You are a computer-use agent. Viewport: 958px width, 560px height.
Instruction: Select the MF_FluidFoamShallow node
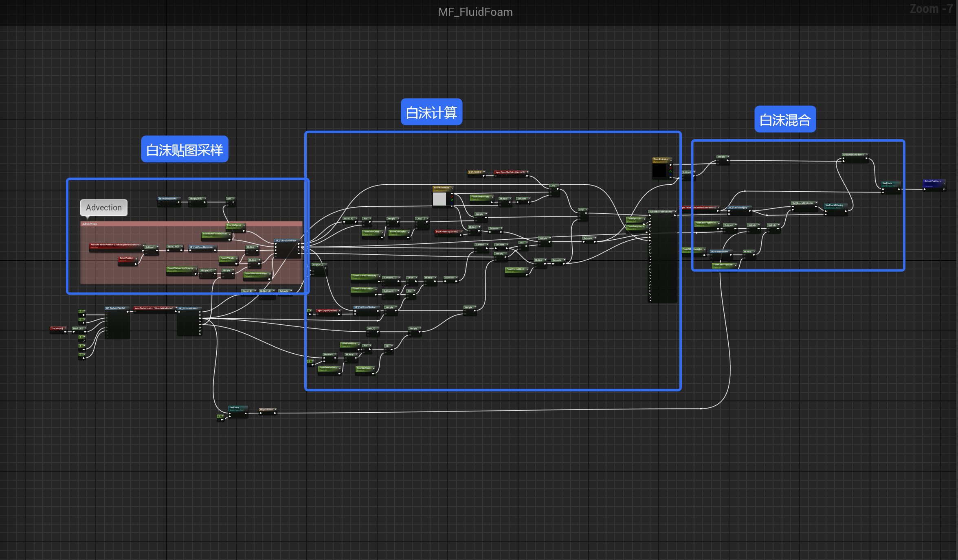365,308
